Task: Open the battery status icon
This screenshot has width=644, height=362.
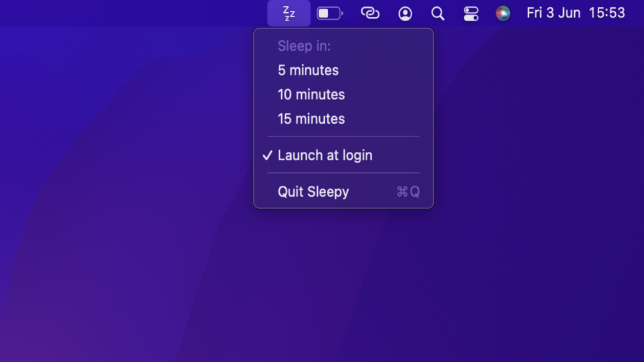Action: coord(330,13)
